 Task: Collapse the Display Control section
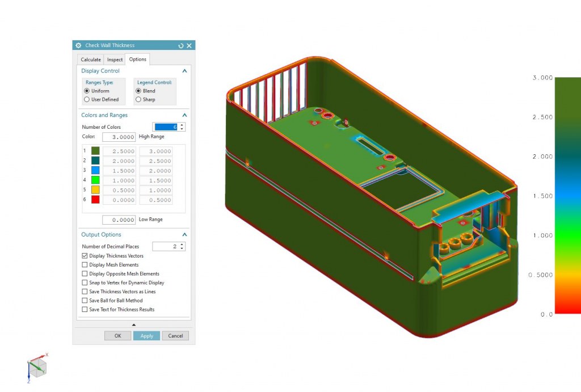(184, 71)
